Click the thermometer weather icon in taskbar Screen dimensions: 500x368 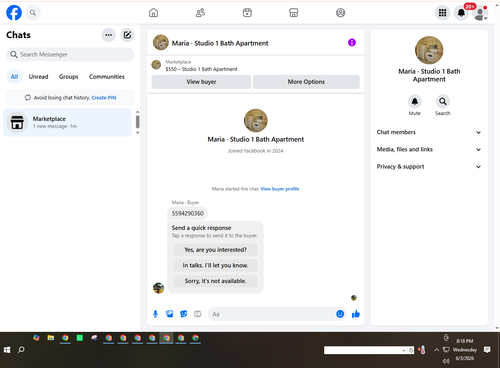point(422,350)
